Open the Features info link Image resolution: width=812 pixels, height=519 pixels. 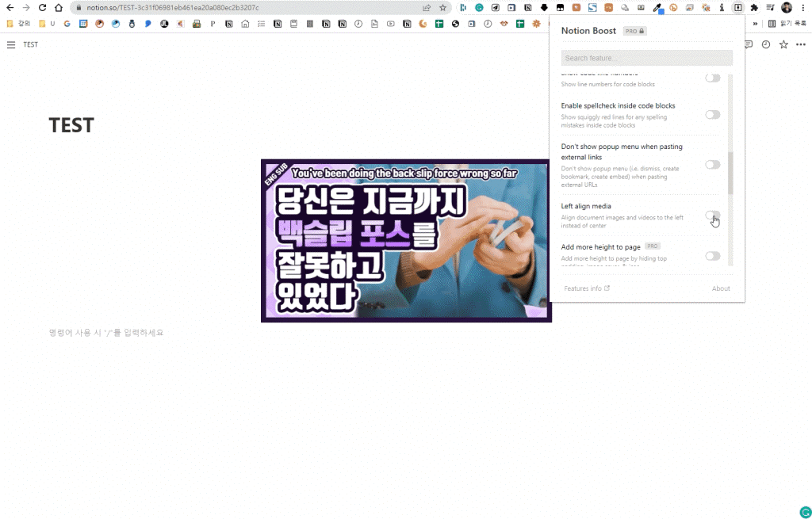pyautogui.click(x=585, y=288)
